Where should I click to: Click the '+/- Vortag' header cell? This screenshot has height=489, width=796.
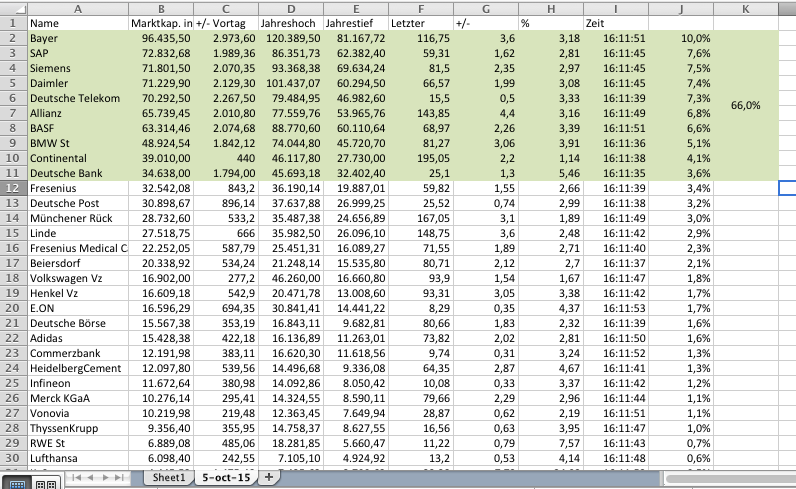[x=226, y=23]
